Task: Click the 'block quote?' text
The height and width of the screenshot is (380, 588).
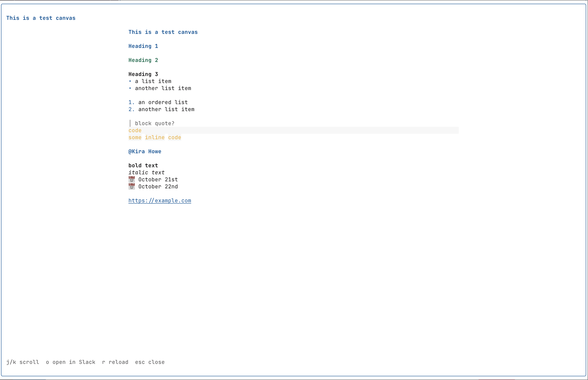Action: point(155,123)
